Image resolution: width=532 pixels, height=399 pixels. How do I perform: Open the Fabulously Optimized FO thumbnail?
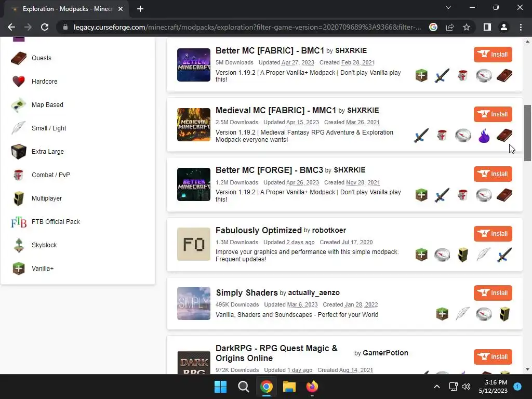[194, 244]
